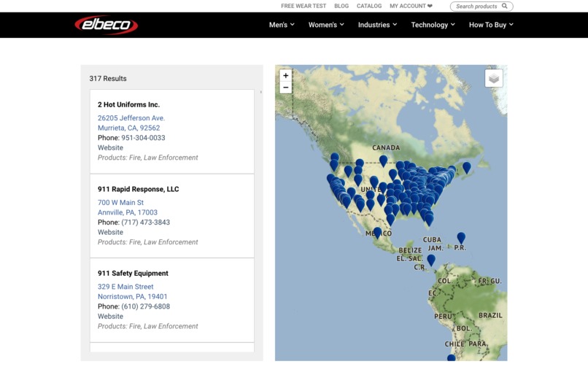Open the Murrieta, CA, 92562 link

[x=128, y=128]
